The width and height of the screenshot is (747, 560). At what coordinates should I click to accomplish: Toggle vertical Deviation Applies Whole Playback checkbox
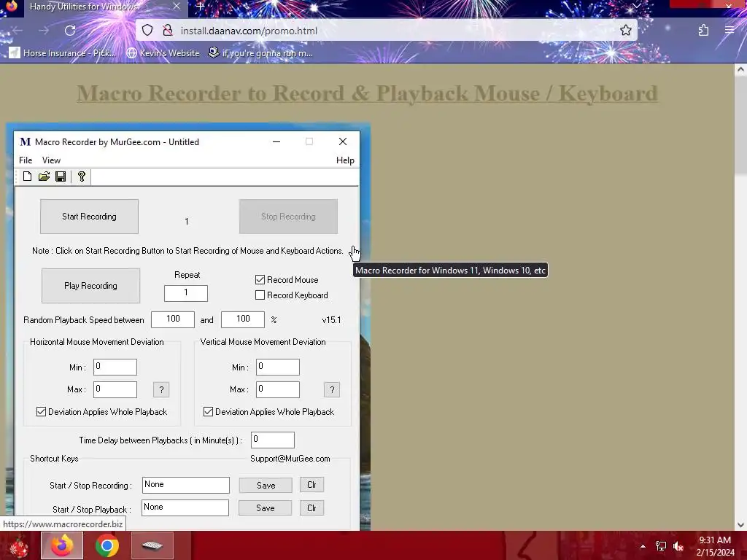[208, 412]
